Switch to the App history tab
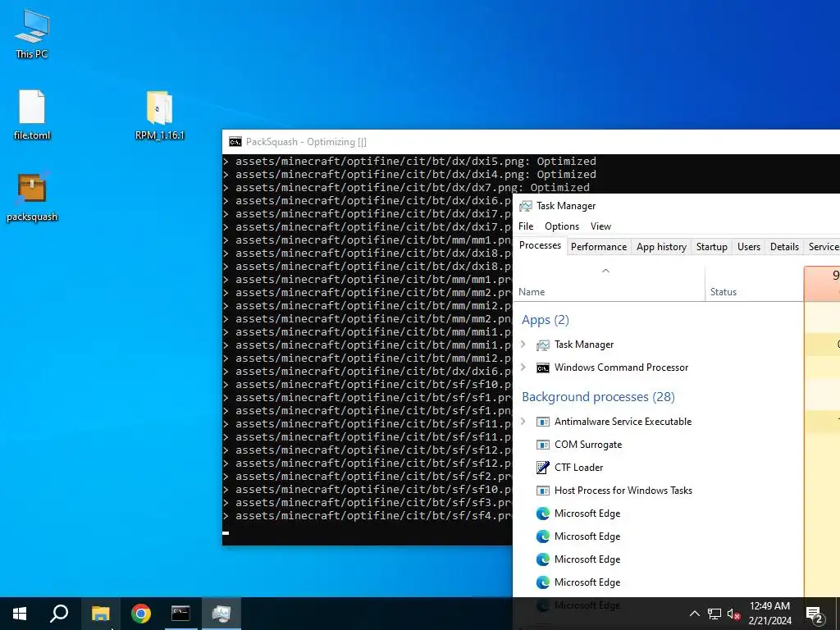This screenshot has width=840, height=630. click(661, 247)
